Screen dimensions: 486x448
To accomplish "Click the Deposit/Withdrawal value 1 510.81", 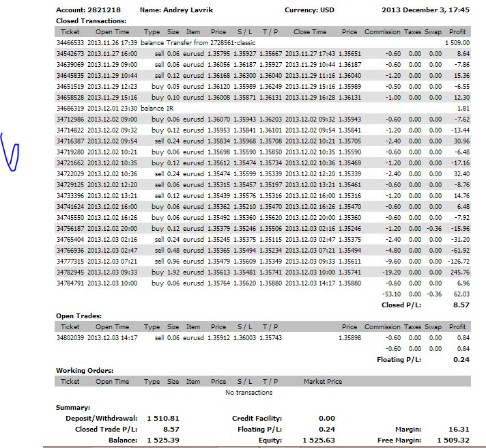I will pos(163,419).
